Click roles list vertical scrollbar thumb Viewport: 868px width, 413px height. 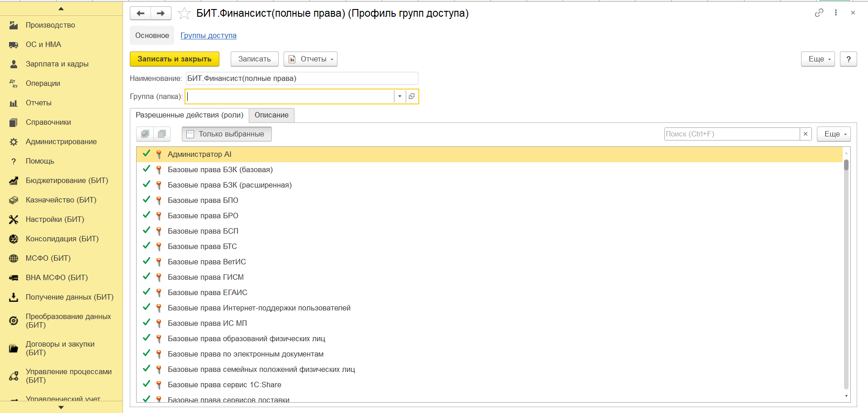click(846, 165)
